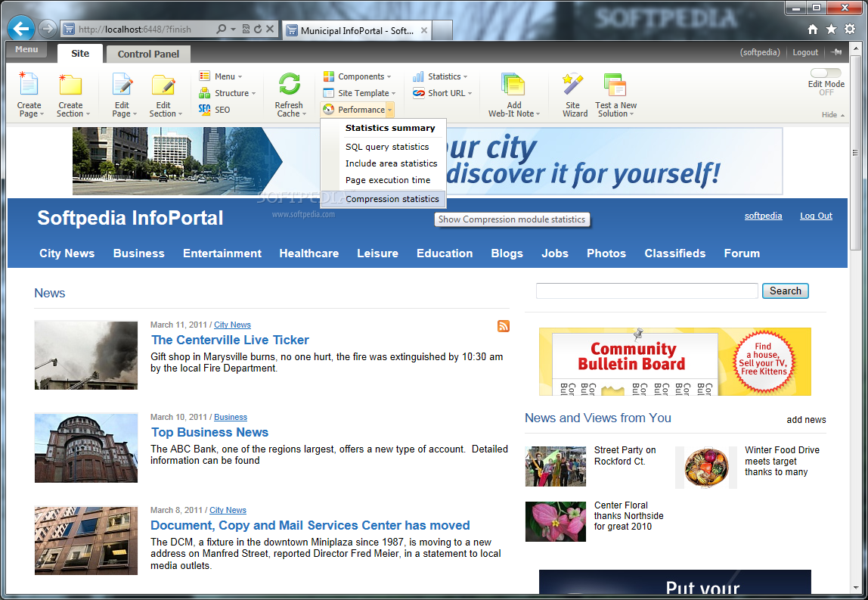
Task: Click the Menu list icon in the ribbon
Action: (x=205, y=76)
